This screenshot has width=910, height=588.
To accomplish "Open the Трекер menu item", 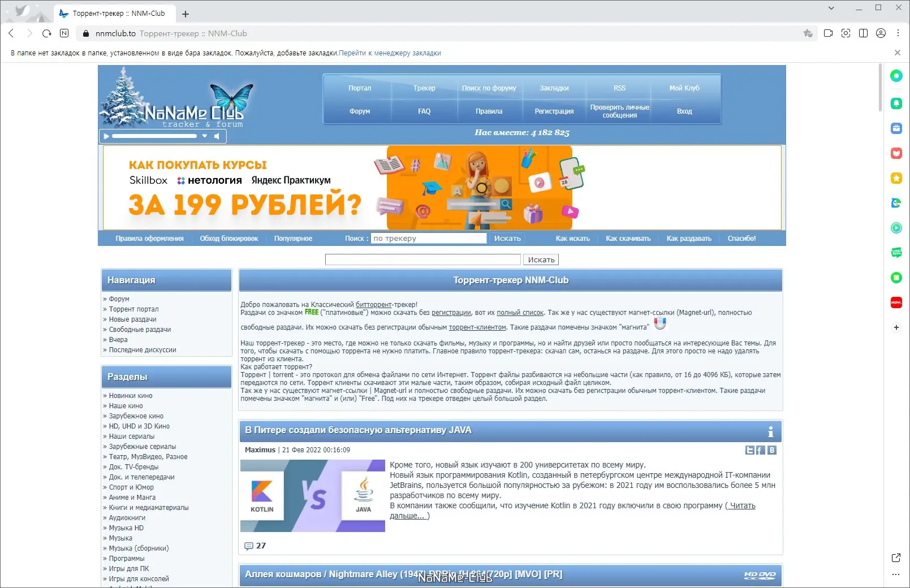I will click(x=424, y=88).
